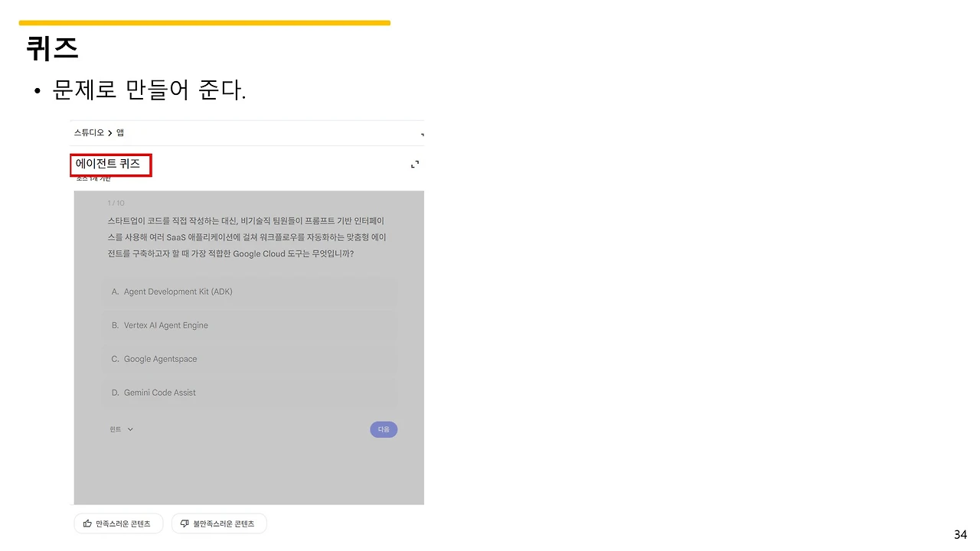
Task: Open the quiz fullscreen expand icon
Action: [x=414, y=164]
